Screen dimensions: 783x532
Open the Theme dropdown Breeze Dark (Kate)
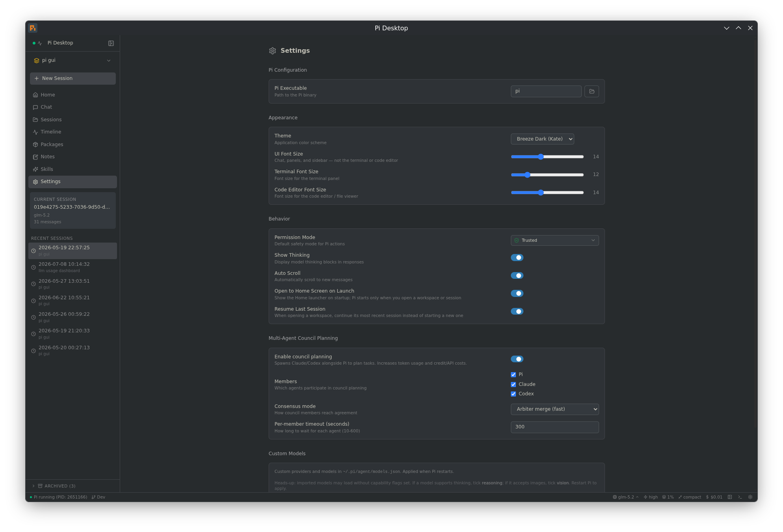click(x=542, y=139)
